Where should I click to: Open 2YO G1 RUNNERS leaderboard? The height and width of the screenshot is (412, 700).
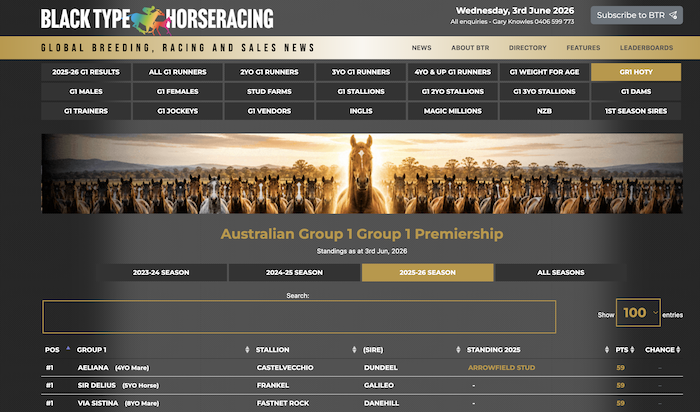point(269,72)
